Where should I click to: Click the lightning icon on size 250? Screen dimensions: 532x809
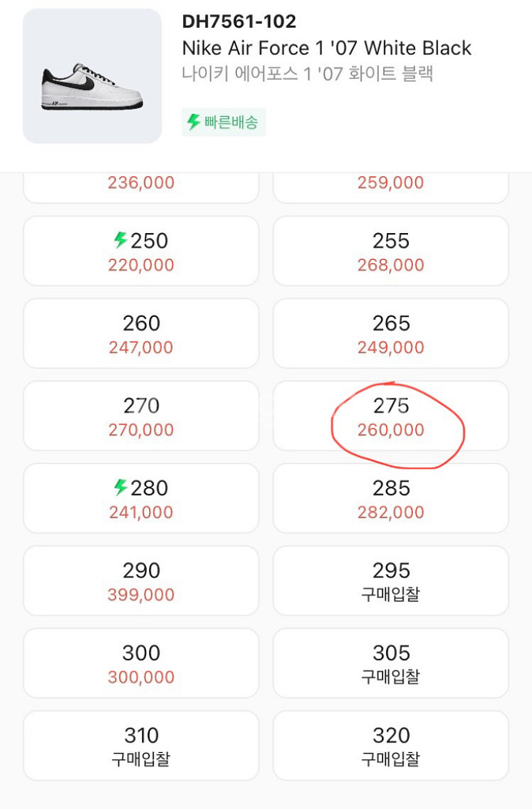coord(121,240)
